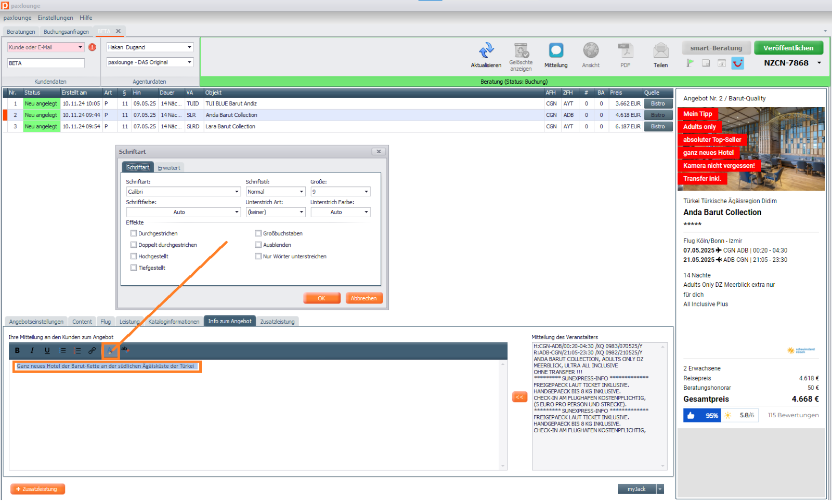Open the Größe 9 dropdown

340,192
